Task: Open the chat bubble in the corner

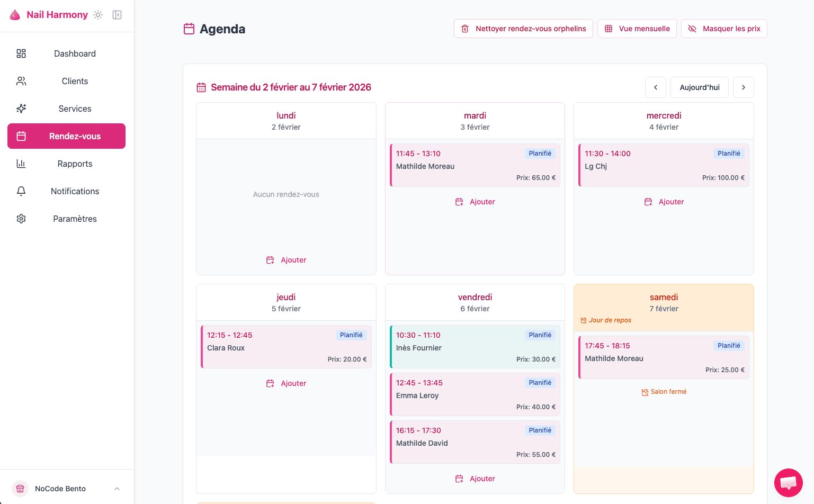Action: [788, 482]
